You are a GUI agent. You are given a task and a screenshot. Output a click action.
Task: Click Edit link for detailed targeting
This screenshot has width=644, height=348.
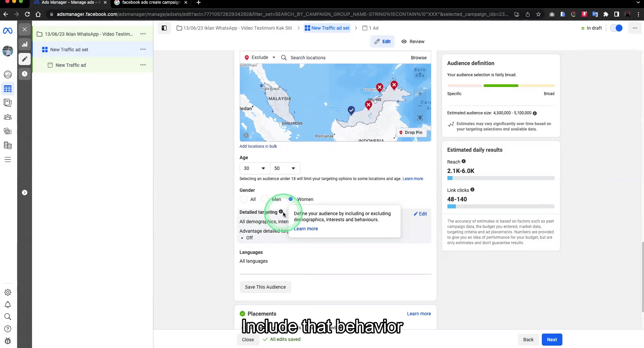click(x=420, y=214)
